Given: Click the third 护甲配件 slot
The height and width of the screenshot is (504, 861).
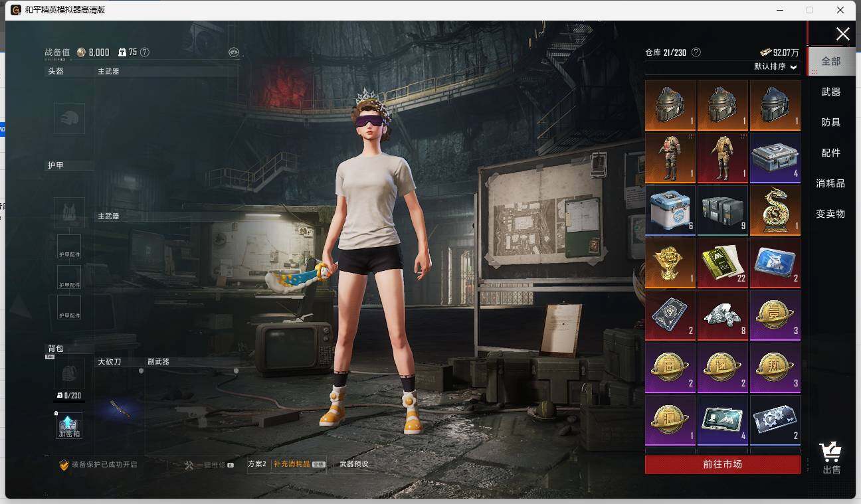Looking at the screenshot, I should [x=69, y=308].
